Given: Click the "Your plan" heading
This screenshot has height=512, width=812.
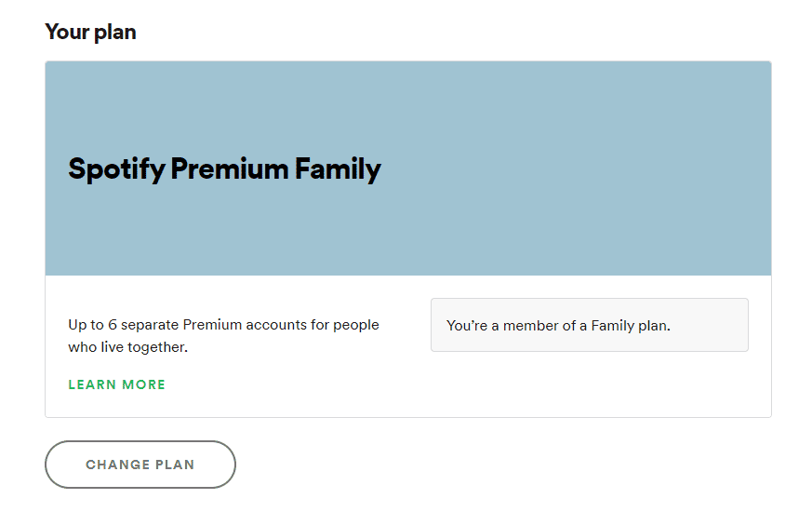Looking at the screenshot, I should pyautogui.click(x=90, y=32).
